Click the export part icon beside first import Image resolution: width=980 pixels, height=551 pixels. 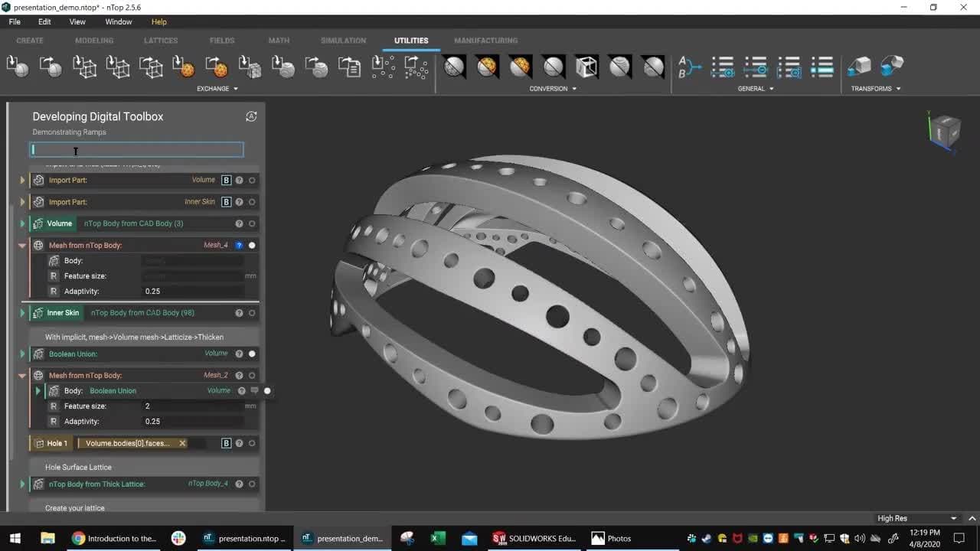pos(51,67)
